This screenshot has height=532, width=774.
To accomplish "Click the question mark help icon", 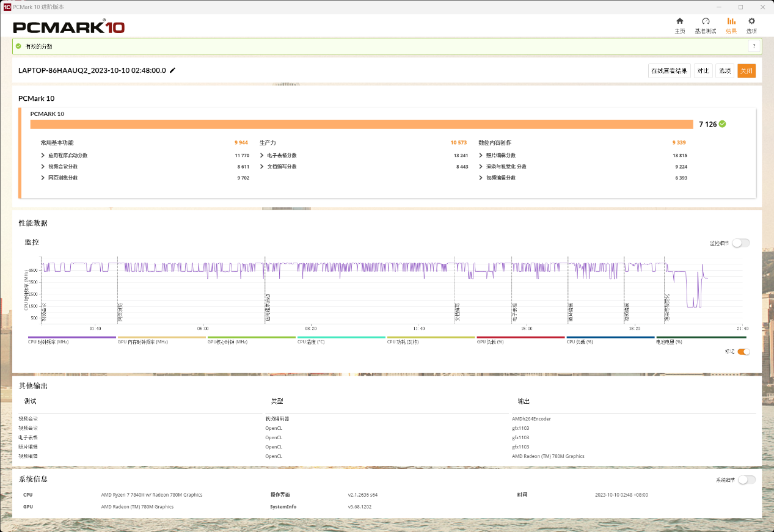I will point(754,46).
